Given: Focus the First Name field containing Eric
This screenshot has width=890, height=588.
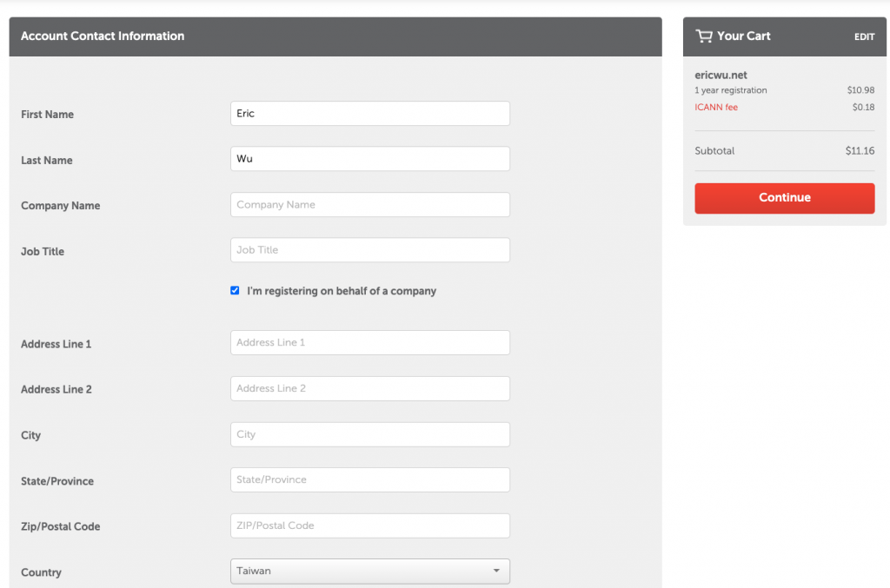Looking at the screenshot, I should 370,114.
